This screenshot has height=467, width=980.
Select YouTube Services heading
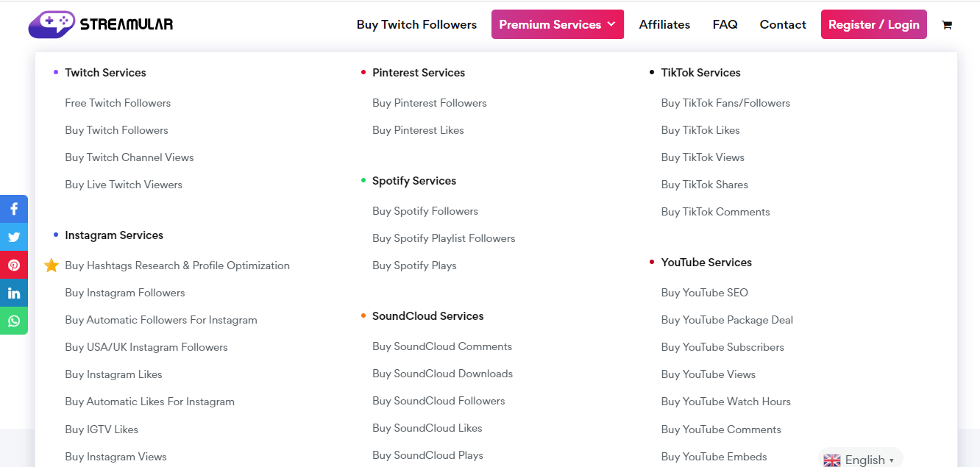click(706, 263)
